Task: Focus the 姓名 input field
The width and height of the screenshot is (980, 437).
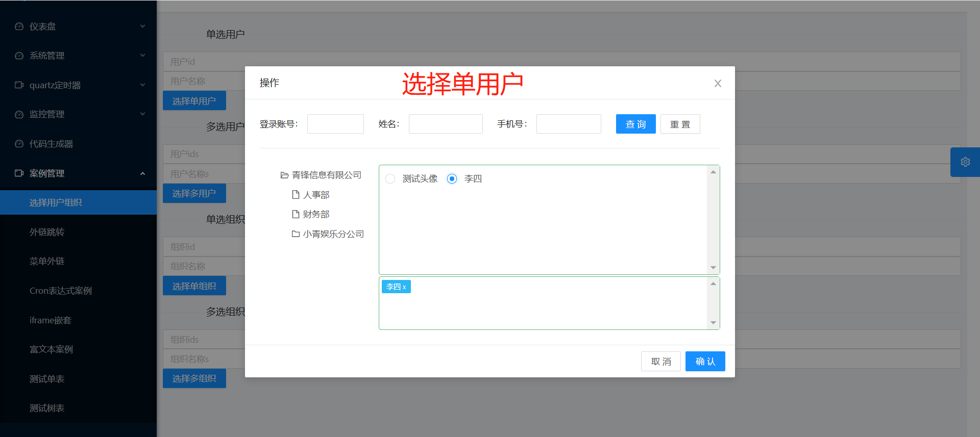Action: (x=446, y=124)
